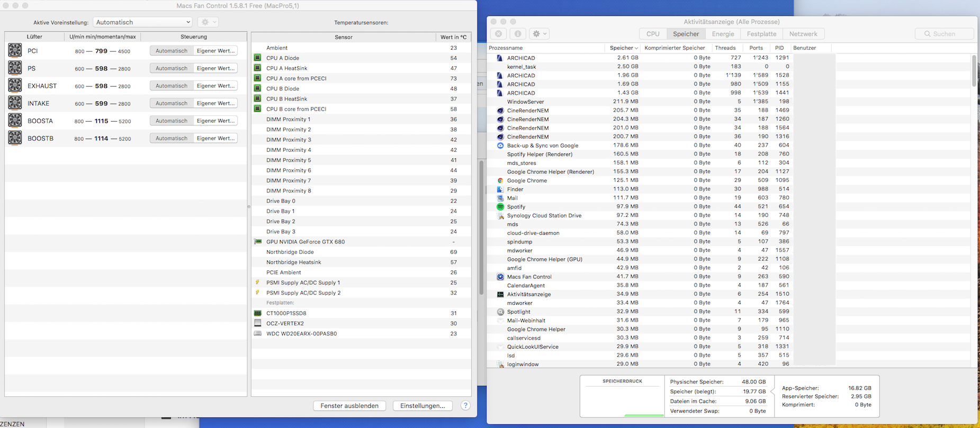980x428 pixels.
Task: Select the kernel_task process row
Action: pyautogui.click(x=729, y=67)
